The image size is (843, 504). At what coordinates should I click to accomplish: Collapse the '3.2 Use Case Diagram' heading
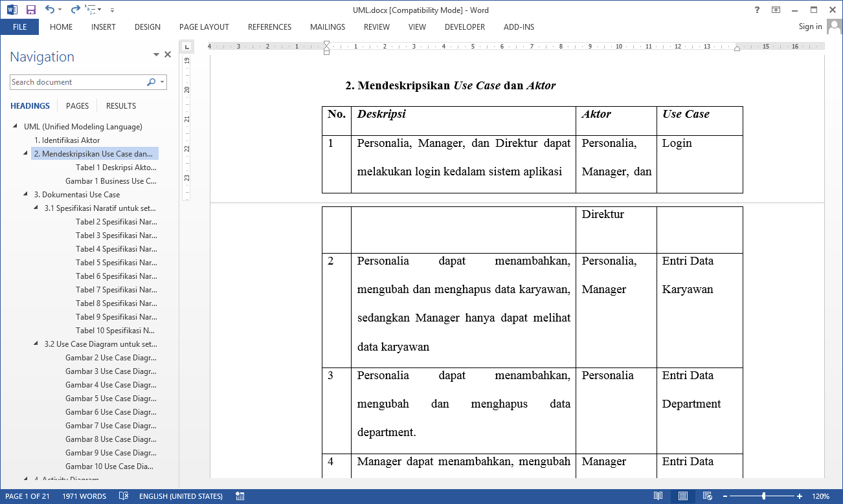(x=36, y=344)
